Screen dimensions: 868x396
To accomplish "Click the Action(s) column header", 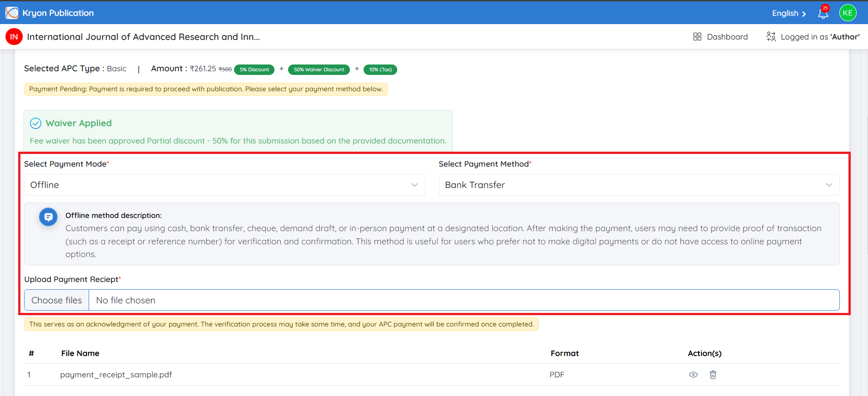I will (704, 353).
